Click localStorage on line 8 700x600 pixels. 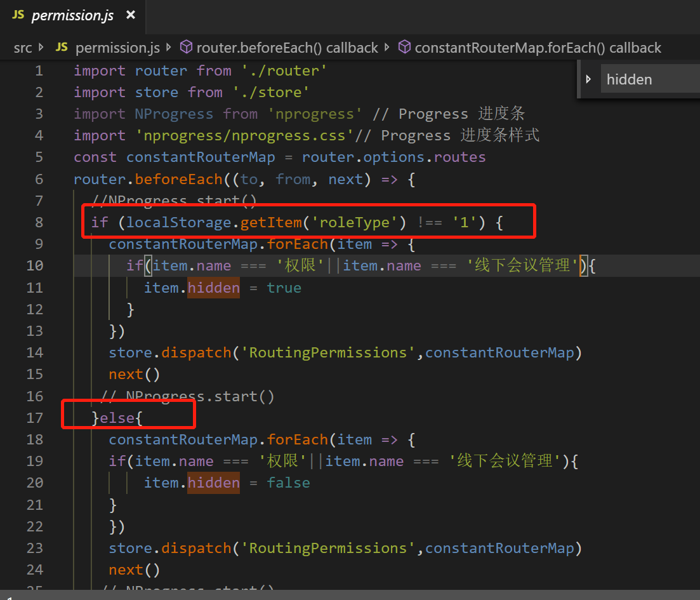click(178, 222)
